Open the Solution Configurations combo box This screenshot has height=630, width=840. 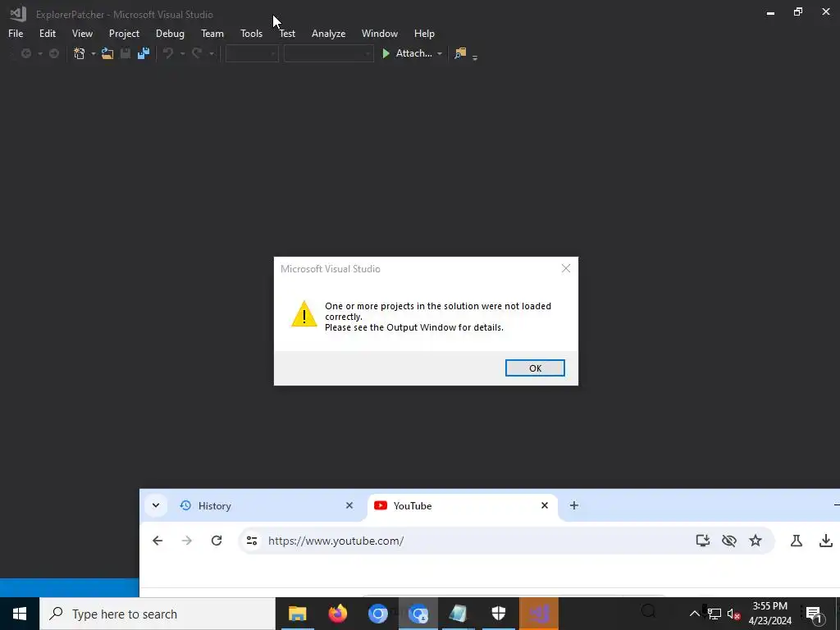[x=252, y=53]
